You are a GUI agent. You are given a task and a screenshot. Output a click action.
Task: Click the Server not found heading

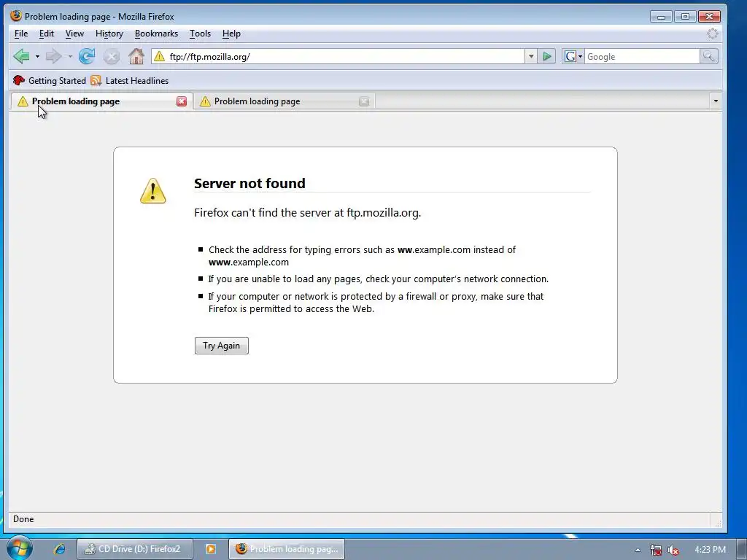pos(249,183)
